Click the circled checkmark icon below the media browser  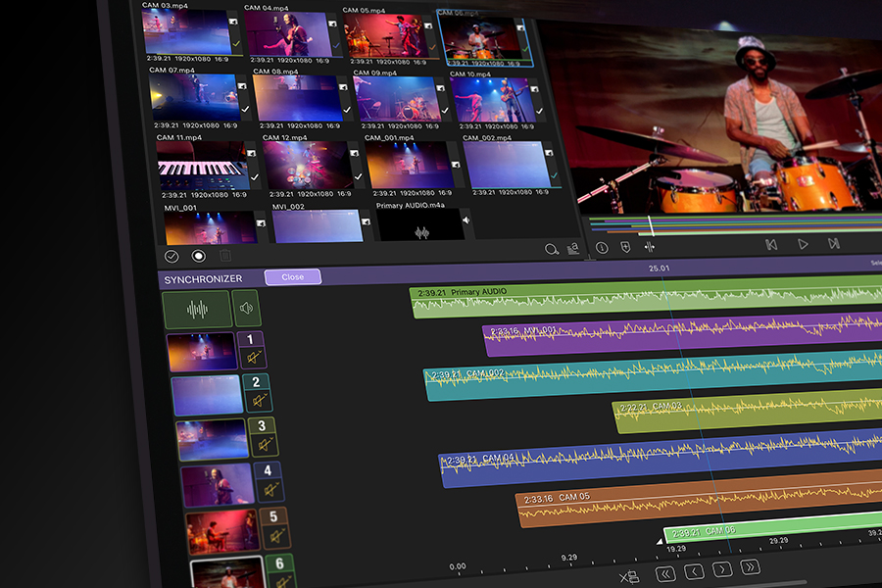click(171, 257)
